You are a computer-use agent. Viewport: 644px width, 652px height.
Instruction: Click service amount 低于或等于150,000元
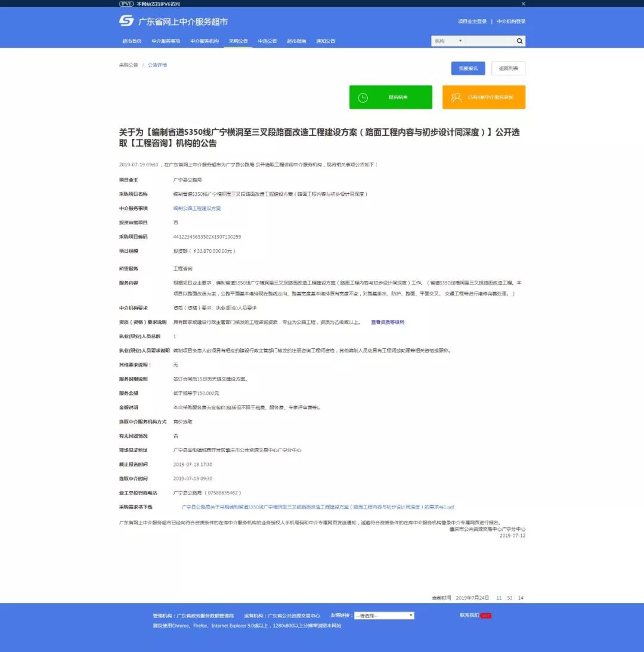(196, 393)
